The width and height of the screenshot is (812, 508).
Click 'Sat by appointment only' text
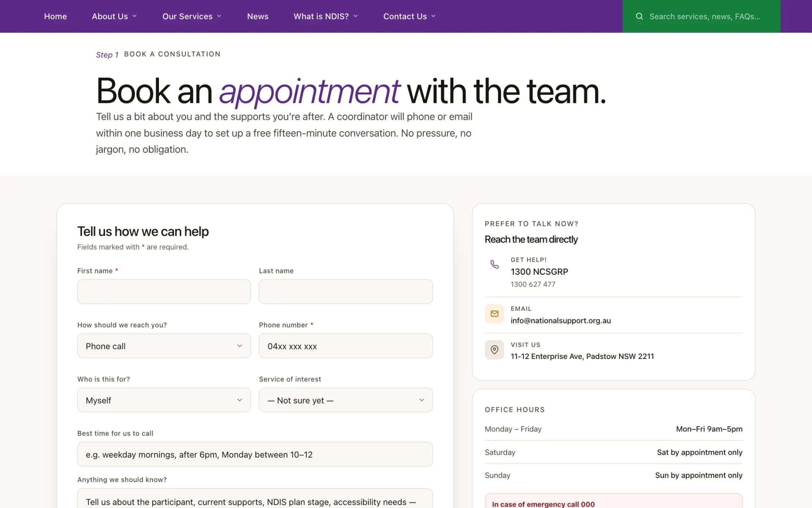[700, 452]
